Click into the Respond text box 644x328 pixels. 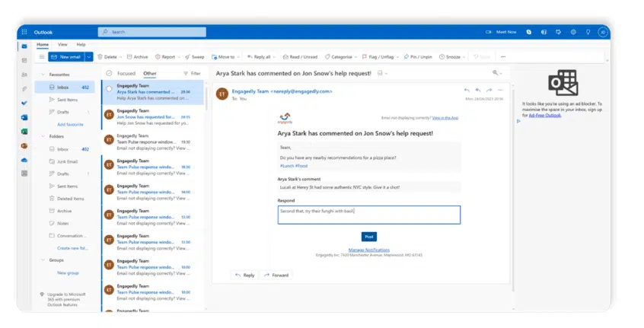[x=369, y=215]
